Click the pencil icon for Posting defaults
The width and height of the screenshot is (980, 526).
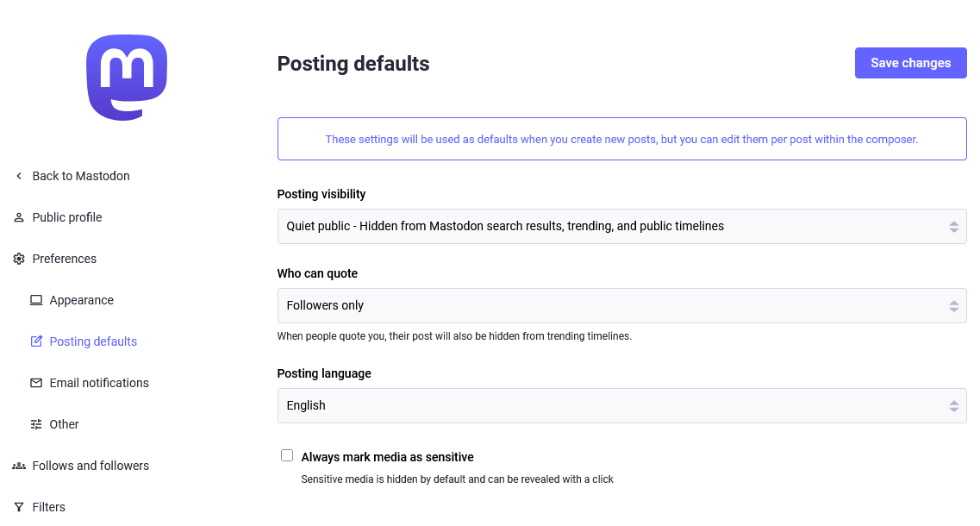pyautogui.click(x=36, y=341)
